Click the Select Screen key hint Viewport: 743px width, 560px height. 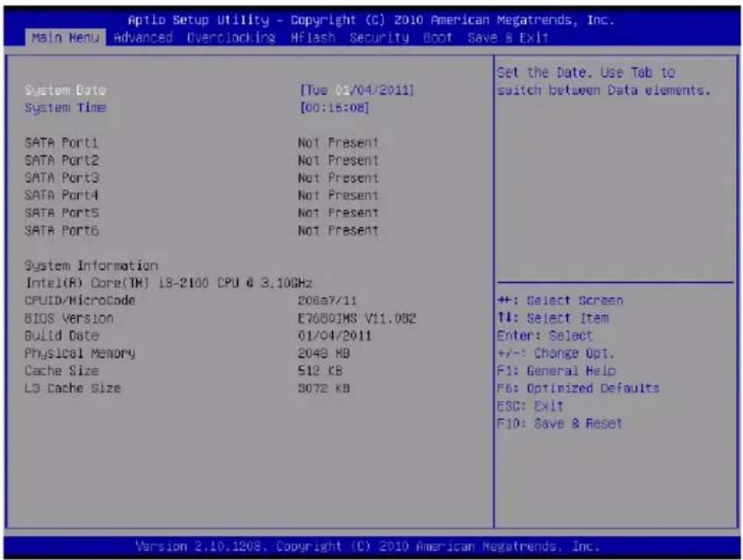[560, 301]
